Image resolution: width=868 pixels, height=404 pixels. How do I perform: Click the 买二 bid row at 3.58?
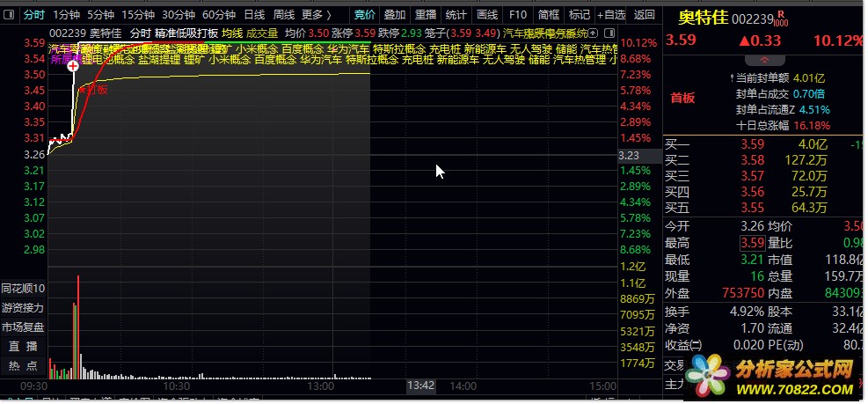pyautogui.click(x=765, y=161)
